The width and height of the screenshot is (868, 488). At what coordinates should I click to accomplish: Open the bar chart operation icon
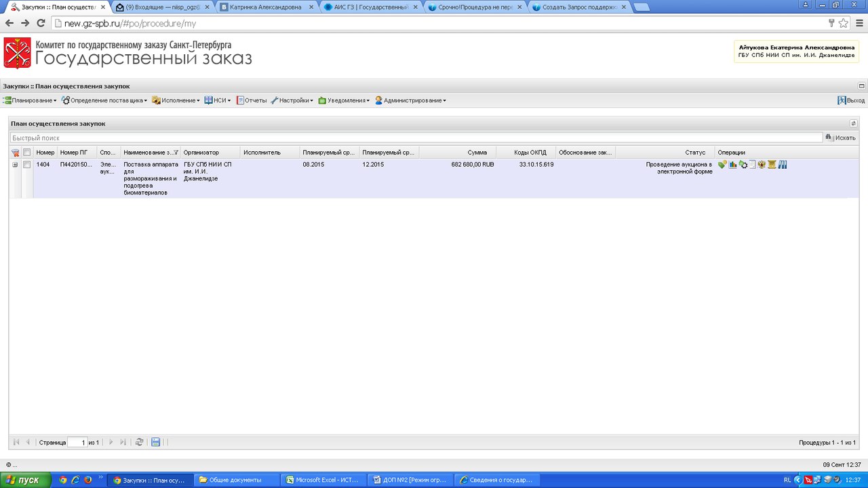[x=733, y=165]
